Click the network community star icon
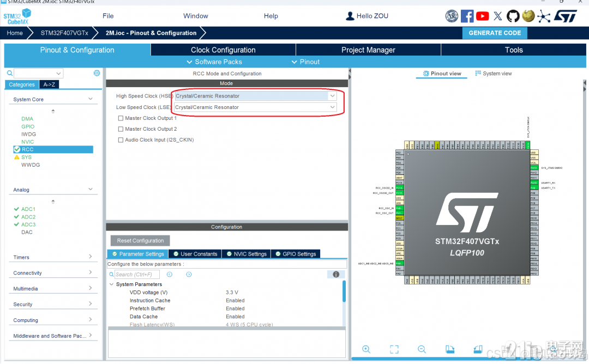The image size is (589, 364). [544, 16]
